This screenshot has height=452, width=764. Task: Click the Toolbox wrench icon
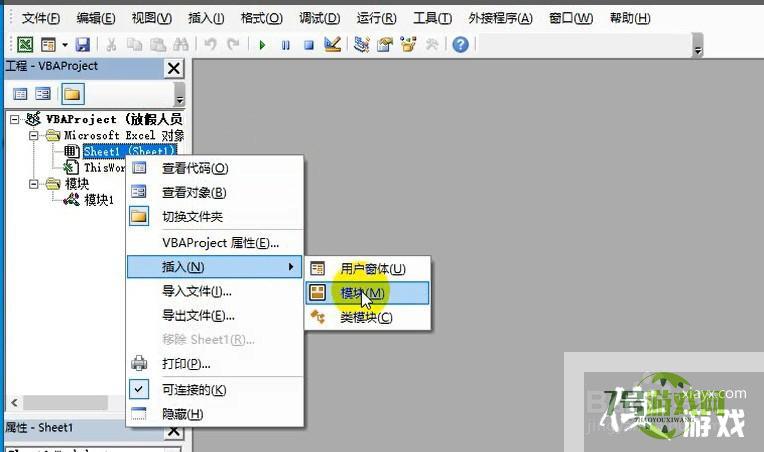pyautogui.click(x=432, y=45)
